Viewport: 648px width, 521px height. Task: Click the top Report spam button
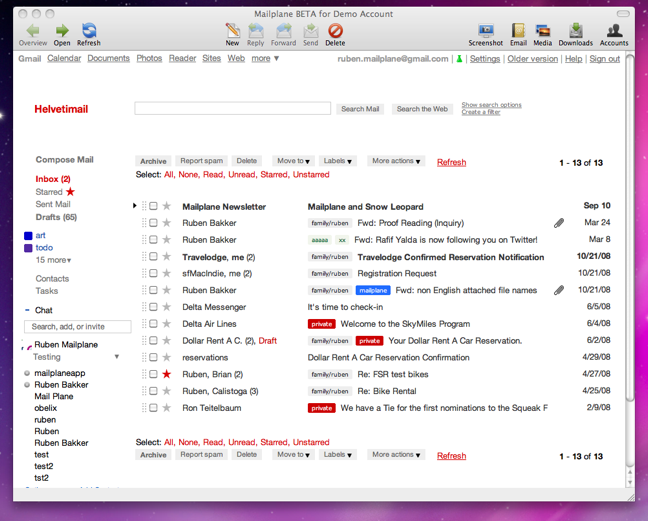pyautogui.click(x=201, y=161)
